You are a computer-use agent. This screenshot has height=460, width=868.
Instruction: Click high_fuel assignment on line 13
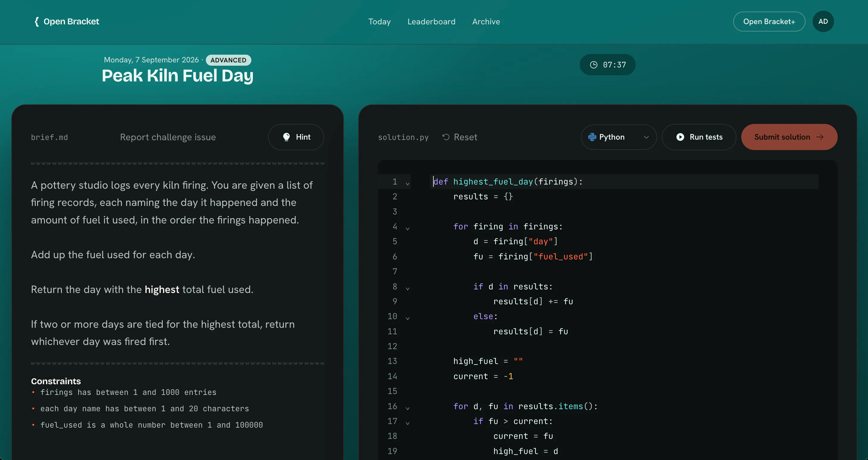488,361
